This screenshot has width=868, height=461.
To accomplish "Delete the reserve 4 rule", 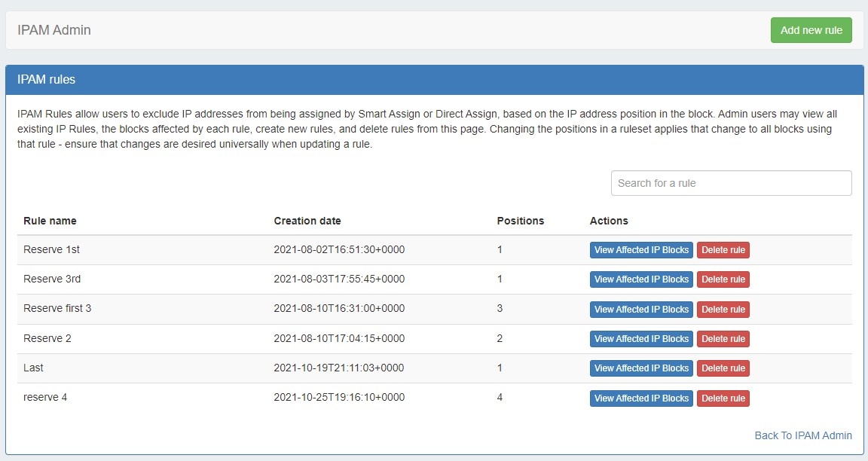I will pos(723,398).
